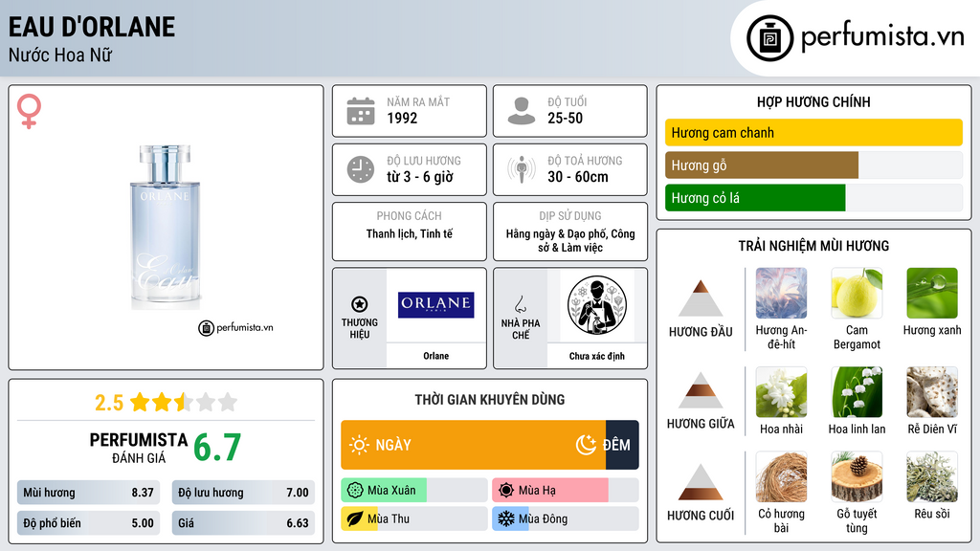The width and height of the screenshot is (980, 551).
Task: Click the first gold rating star
Action: click(140, 402)
